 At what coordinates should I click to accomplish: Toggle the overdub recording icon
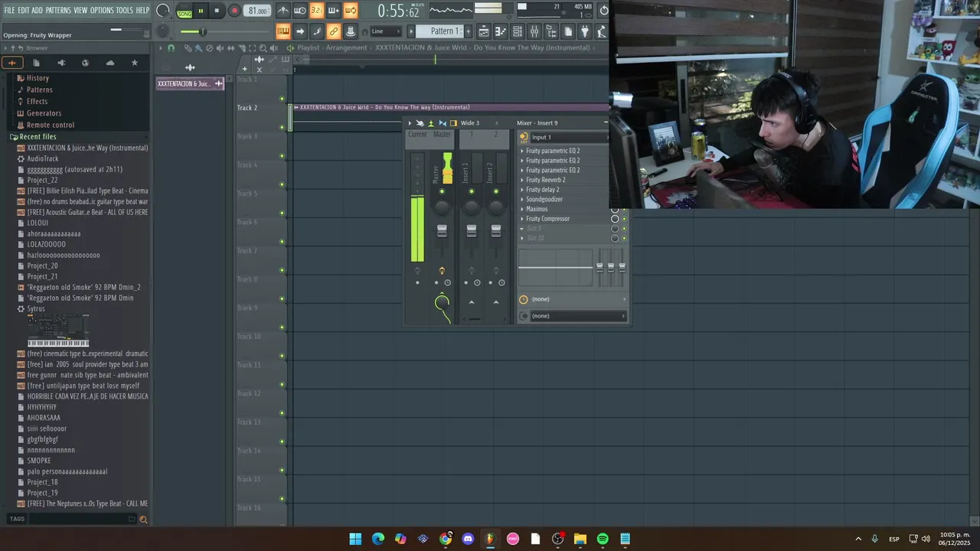[x=334, y=11]
